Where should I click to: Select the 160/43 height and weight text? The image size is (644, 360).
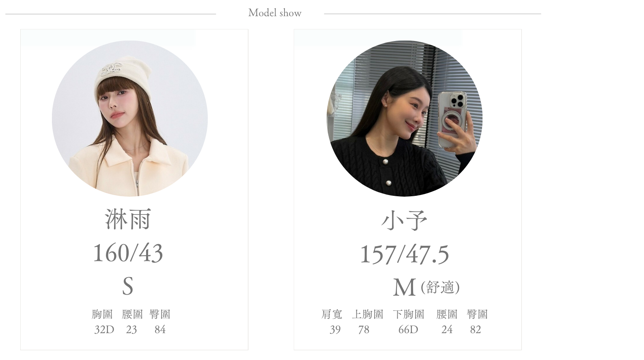[128, 253]
